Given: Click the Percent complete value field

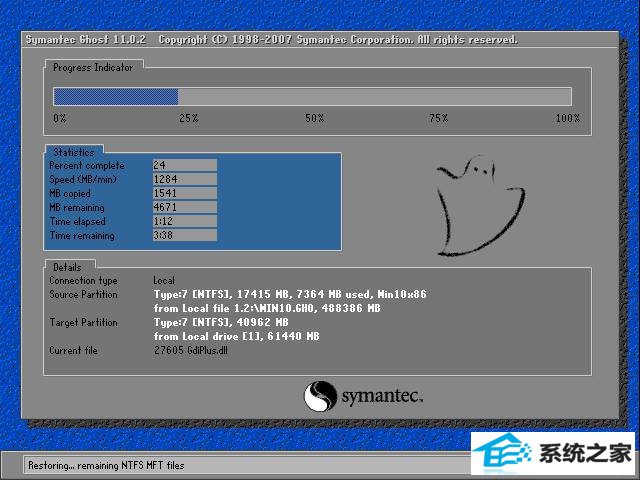Looking at the screenshot, I should 184,165.
